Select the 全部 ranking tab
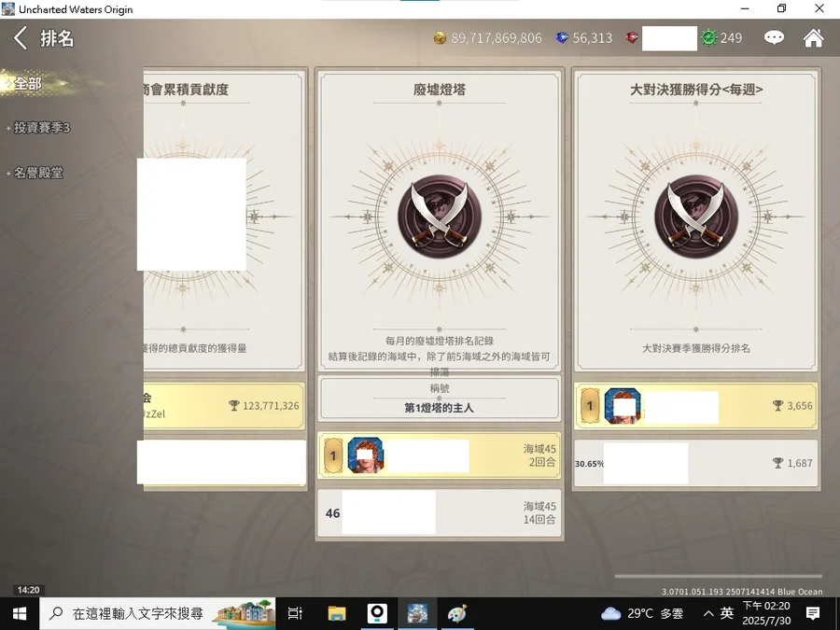Viewport: 840px width, 630px height. [28, 84]
